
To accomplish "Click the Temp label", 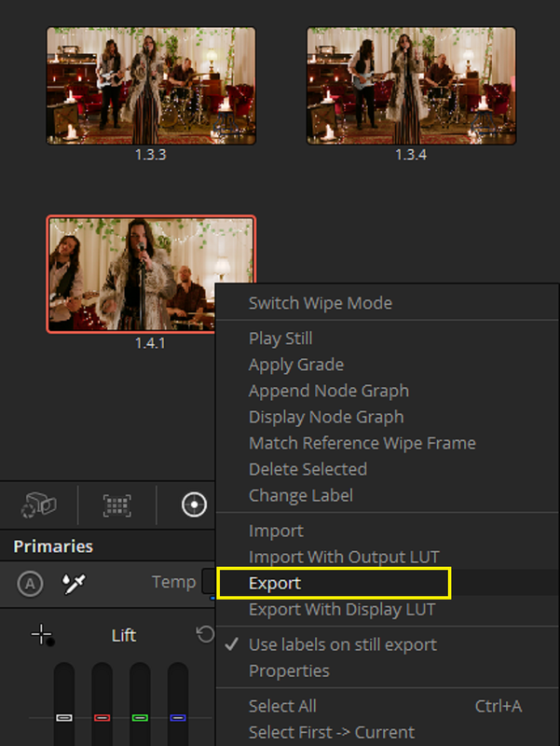I will (173, 582).
